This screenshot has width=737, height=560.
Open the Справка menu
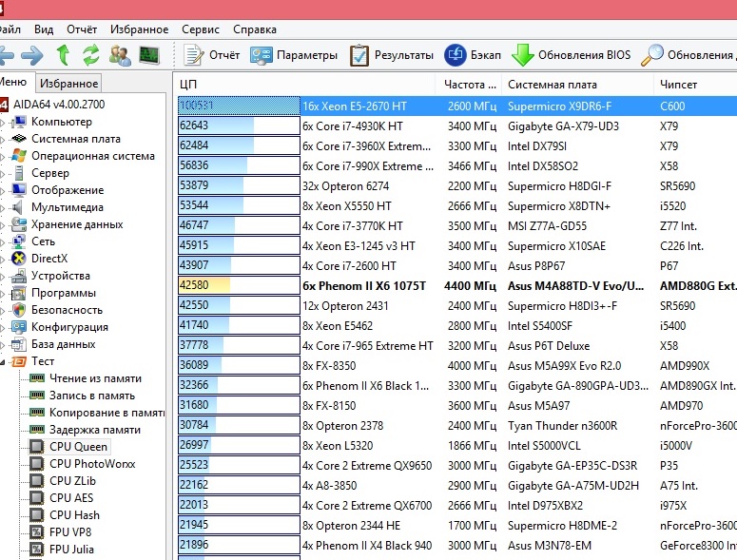(x=255, y=29)
